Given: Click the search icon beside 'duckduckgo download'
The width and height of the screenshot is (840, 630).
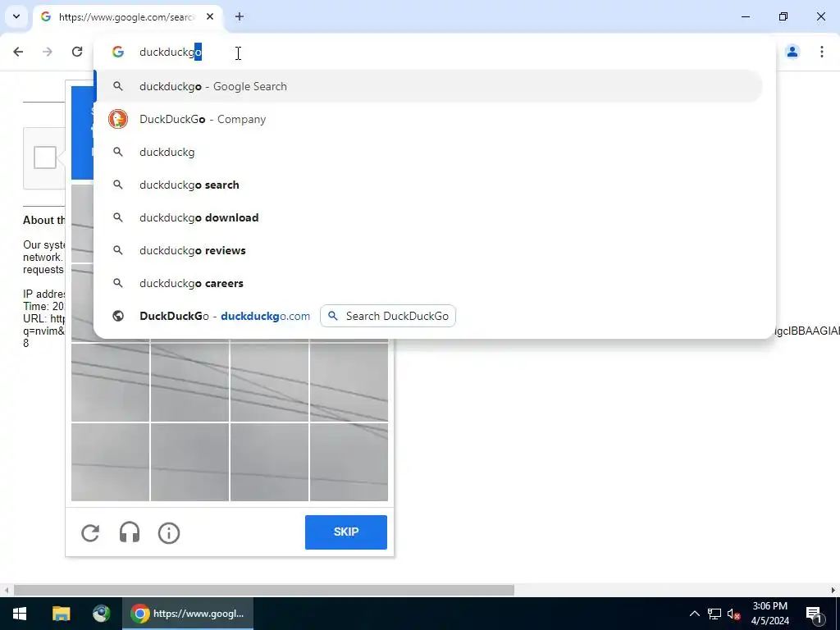Looking at the screenshot, I should pyautogui.click(x=118, y=217).
